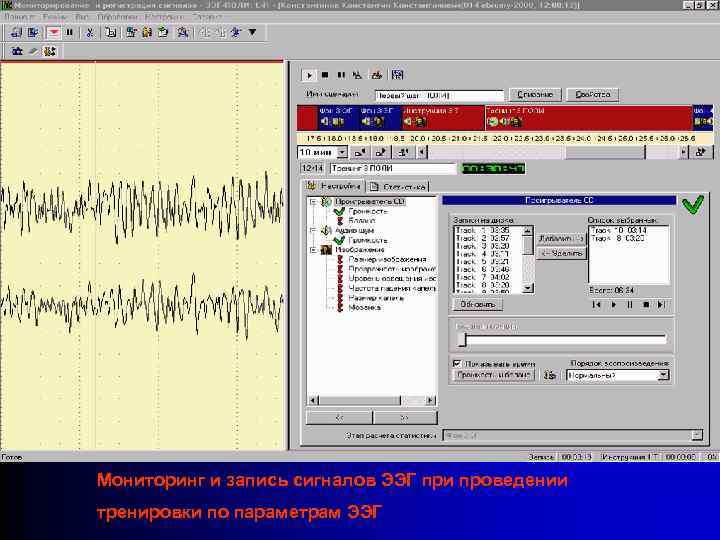This screenshot has height=540, width=720.
Task: Click the button right of Описание
Action: [x=592, y=95]
